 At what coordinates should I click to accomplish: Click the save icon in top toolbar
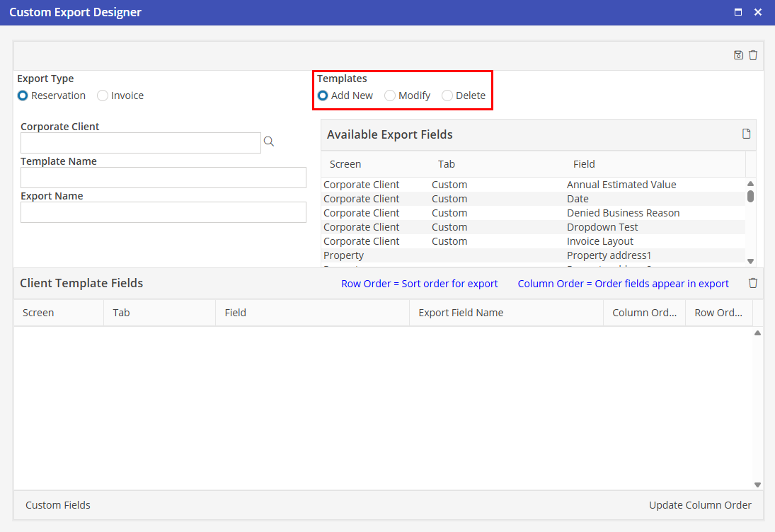738,55
